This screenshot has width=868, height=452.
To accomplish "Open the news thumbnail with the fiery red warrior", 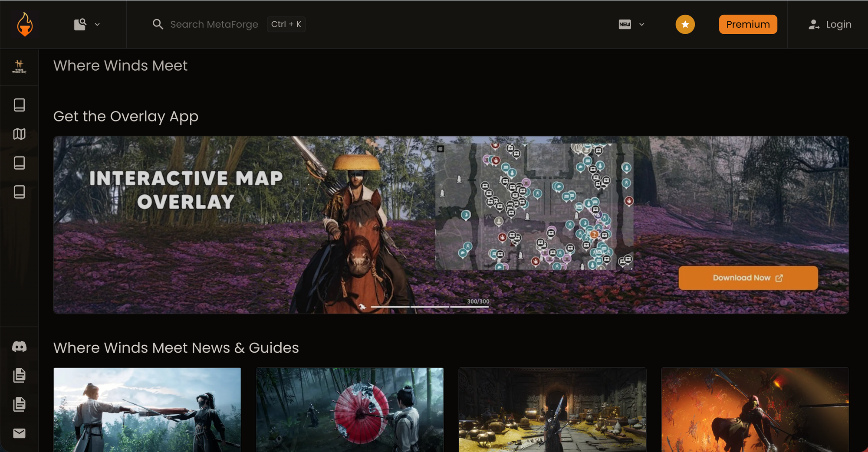I will pos(755,410).
